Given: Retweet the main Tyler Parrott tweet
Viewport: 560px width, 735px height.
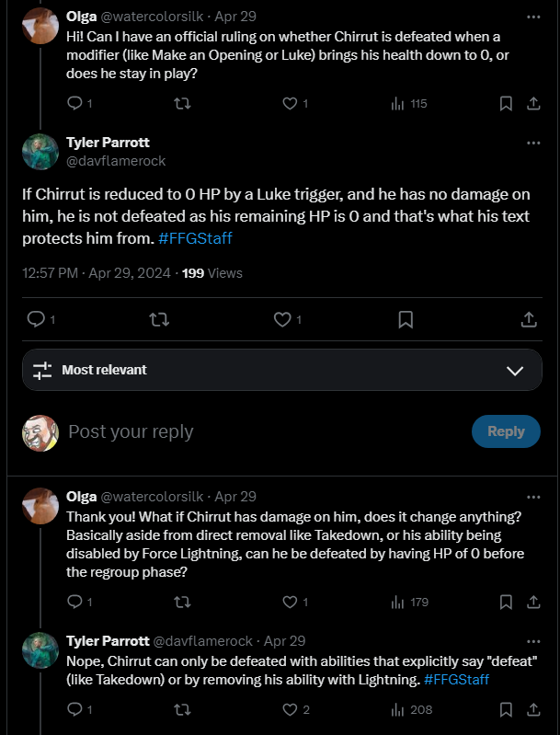Looking at the screenshot, I should pyautogui.click(x=159, y=320).
